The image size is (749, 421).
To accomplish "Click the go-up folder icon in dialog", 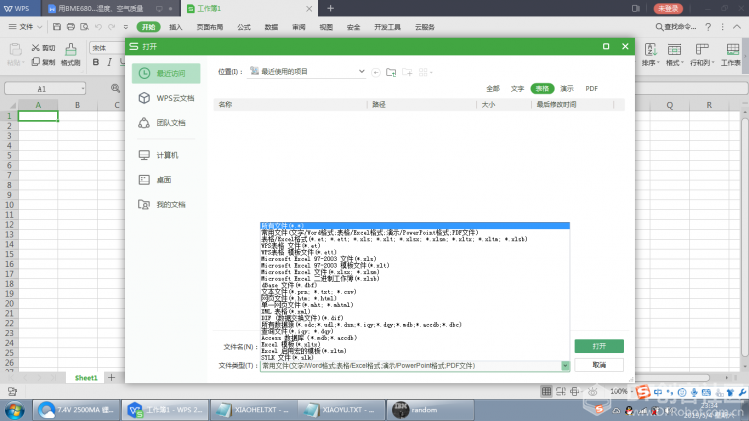I will pos(391,72).
